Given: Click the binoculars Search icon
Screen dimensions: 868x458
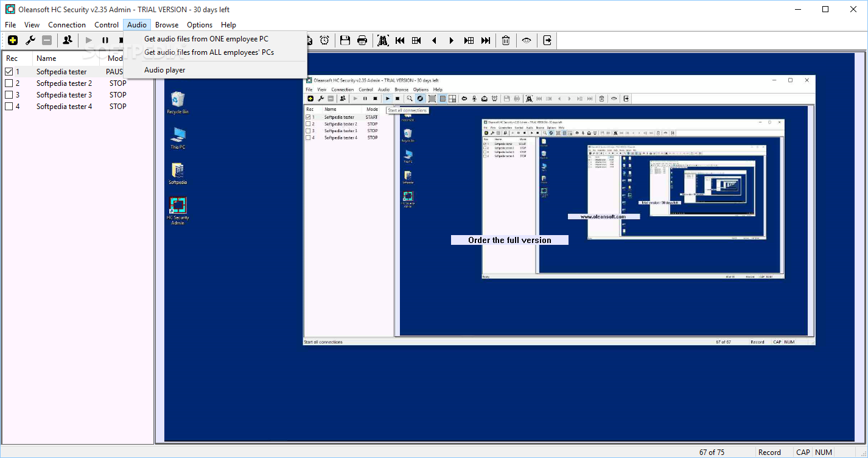Looking at the screenshot, I should click(383, 40).
